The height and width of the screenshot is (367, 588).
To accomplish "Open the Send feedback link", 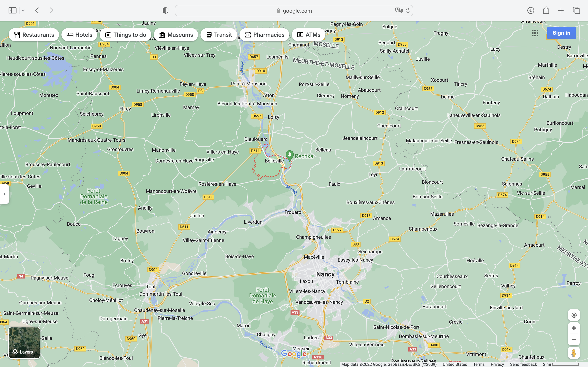I will click(523, 364).
